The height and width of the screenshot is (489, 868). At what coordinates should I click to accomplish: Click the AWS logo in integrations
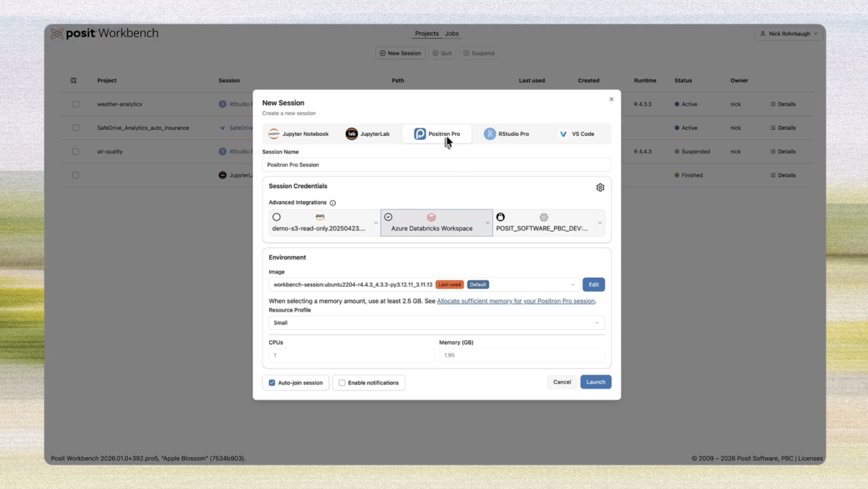pyautogui.click(x=320, y=216)
